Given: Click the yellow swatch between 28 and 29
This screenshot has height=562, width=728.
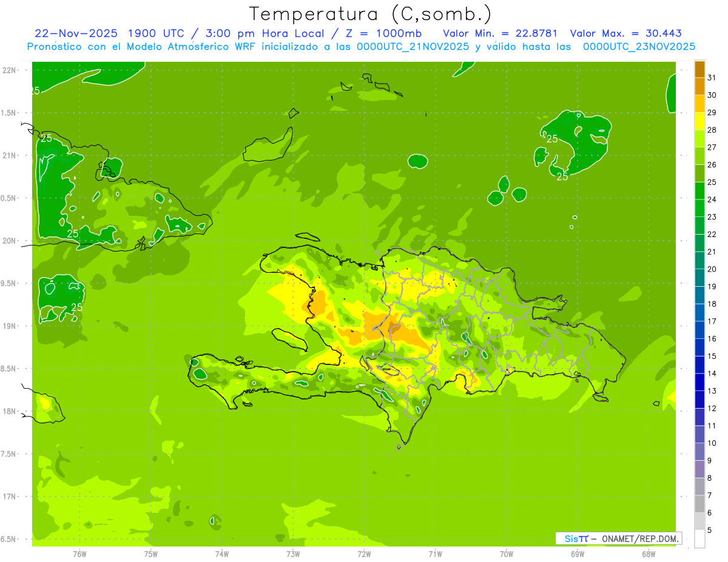Looking at the screenshot, I should (x=699, y=121).
